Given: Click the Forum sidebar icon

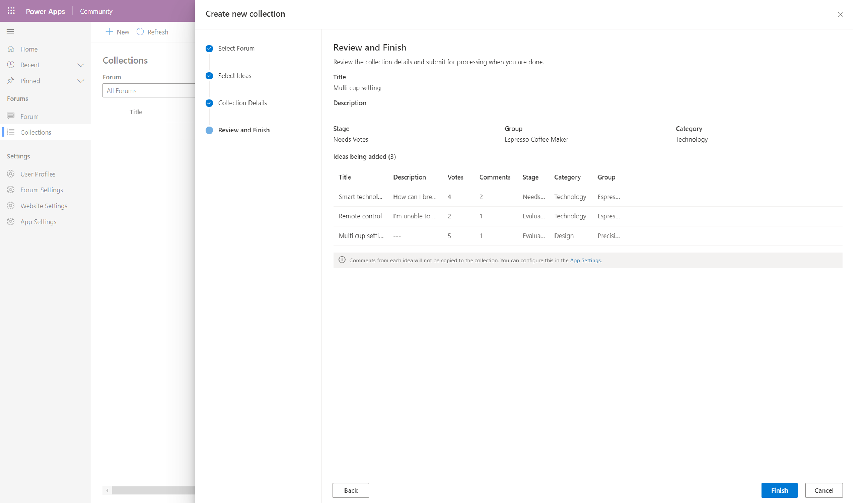Looking at the screenshot, I should click(11, 116).
